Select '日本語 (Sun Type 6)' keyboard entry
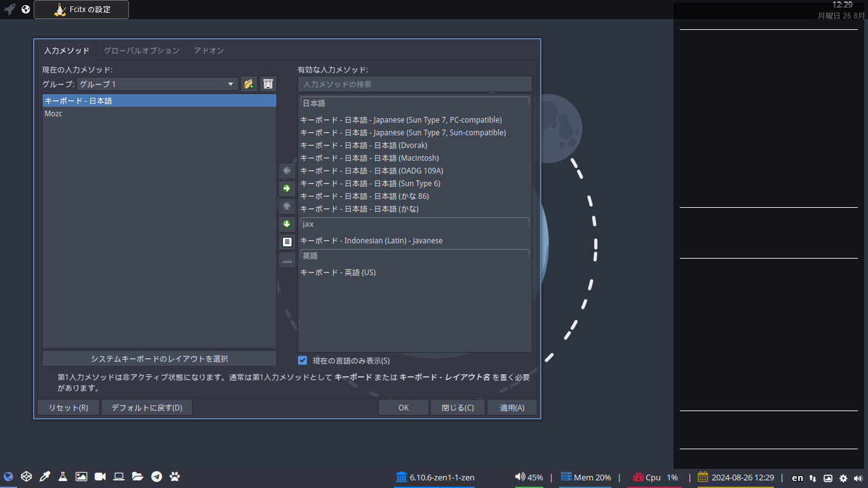This screenshot has height=488, width=868. click(415, 183)
